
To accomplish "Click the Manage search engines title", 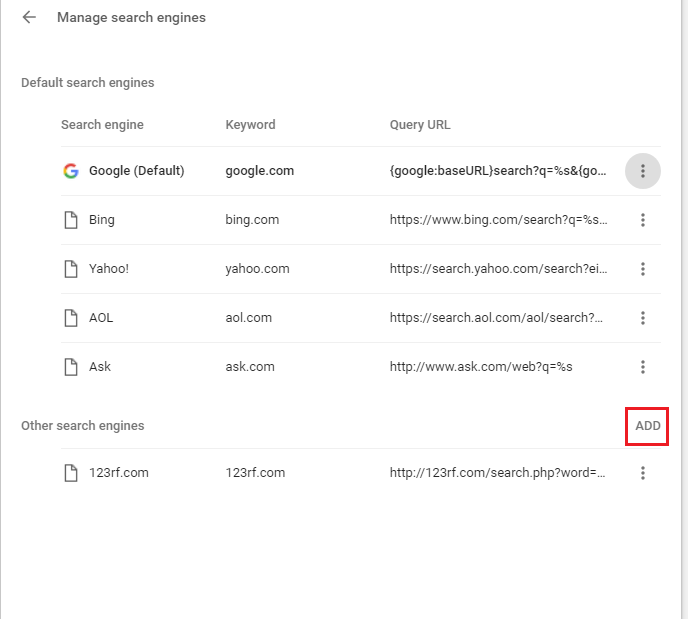I will (x=131, y=18).
